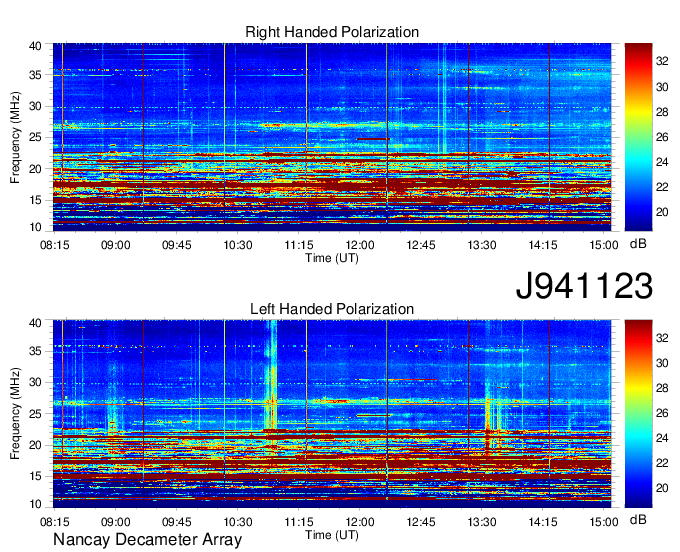Click the "26" value on the Right Handed colorbar
This screenshot has height=552, width=680.
click(x=662, y=137)
